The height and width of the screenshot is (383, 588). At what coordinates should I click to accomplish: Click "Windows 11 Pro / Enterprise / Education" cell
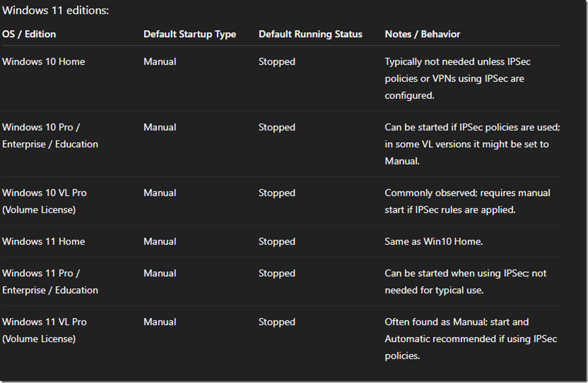[50, 282]
